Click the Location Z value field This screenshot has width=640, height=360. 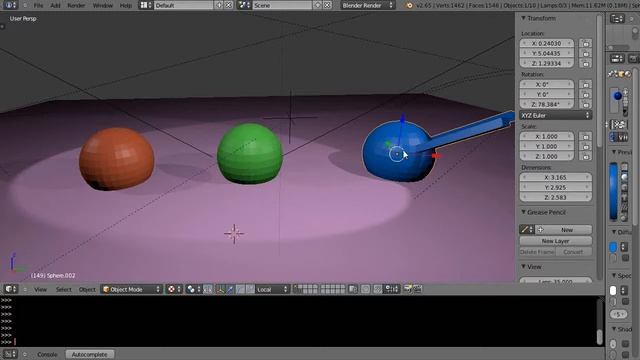(547, 64)
